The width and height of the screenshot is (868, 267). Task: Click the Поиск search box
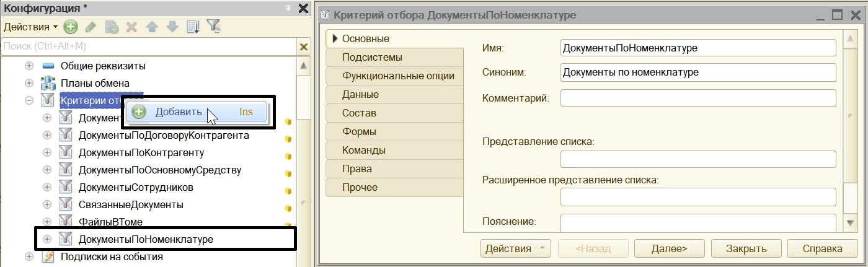click(x=149, y=46)
